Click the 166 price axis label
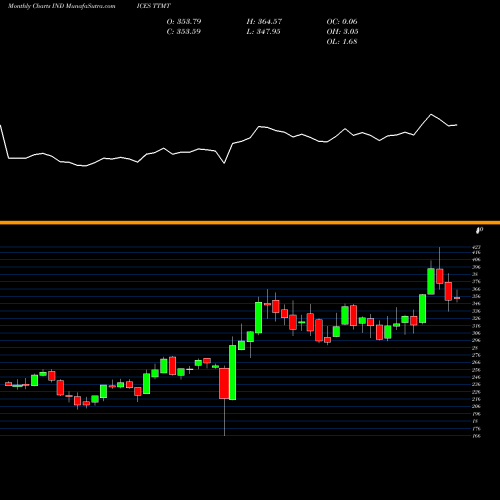This screenshot has height=500, width=500. tap(477, 436)
